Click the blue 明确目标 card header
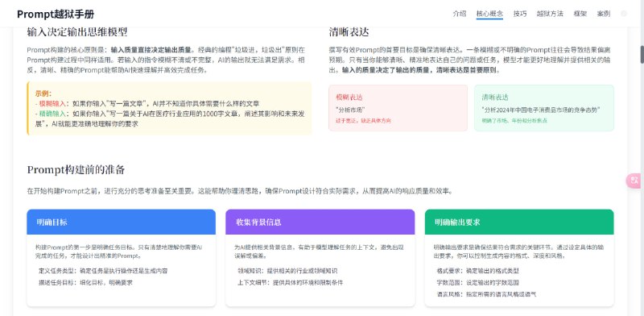 pos(122,222)
